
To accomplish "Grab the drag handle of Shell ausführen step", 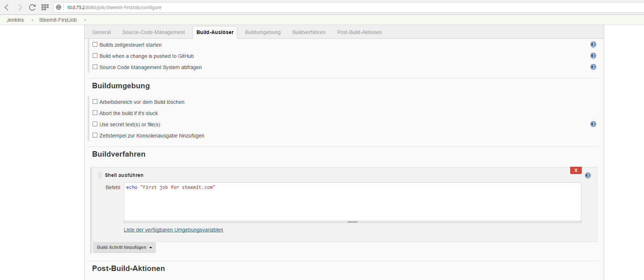I will [100, 175].
